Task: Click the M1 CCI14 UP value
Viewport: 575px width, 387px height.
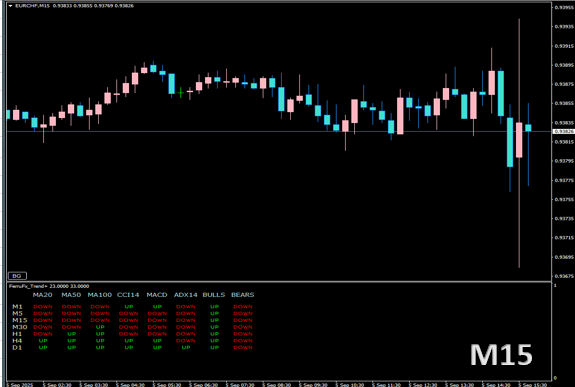Action: click(129, 307)
